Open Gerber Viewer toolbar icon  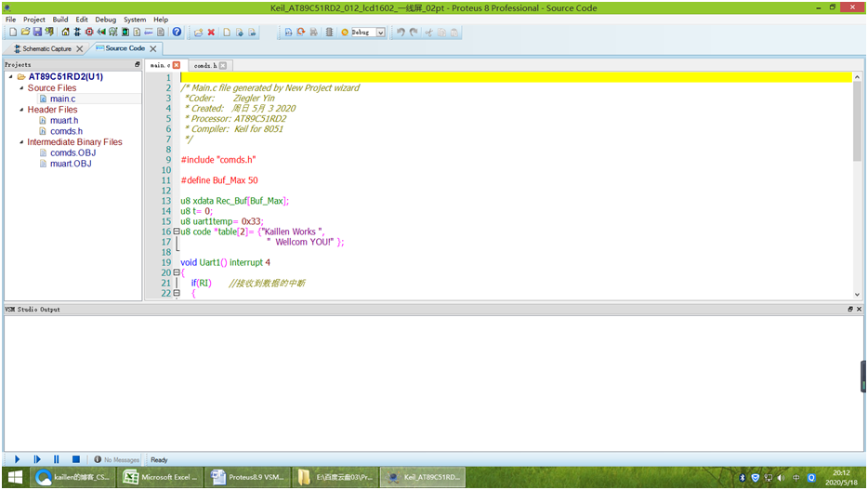[113, 33]
